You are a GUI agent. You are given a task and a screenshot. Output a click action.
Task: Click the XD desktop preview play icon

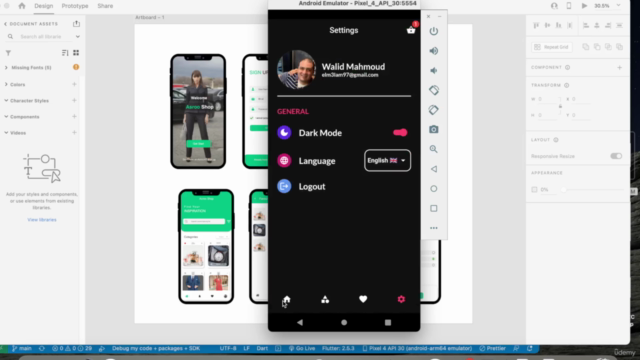click(584, 6)
